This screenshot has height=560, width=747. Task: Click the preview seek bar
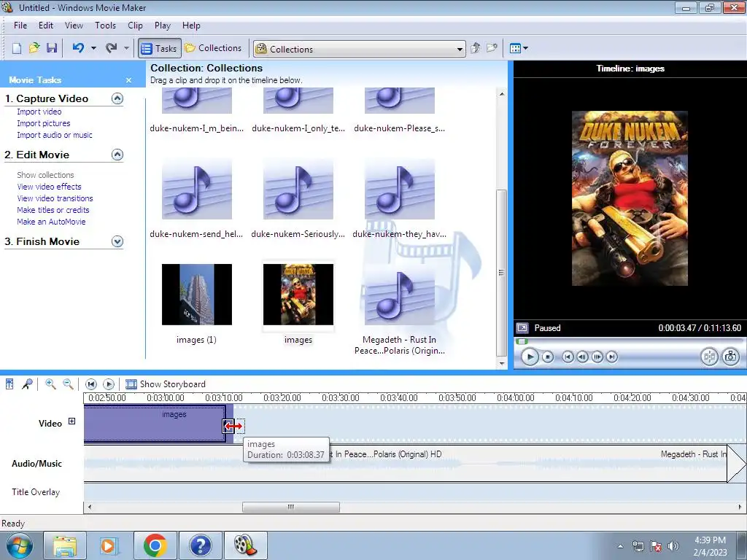pos(630,341)
